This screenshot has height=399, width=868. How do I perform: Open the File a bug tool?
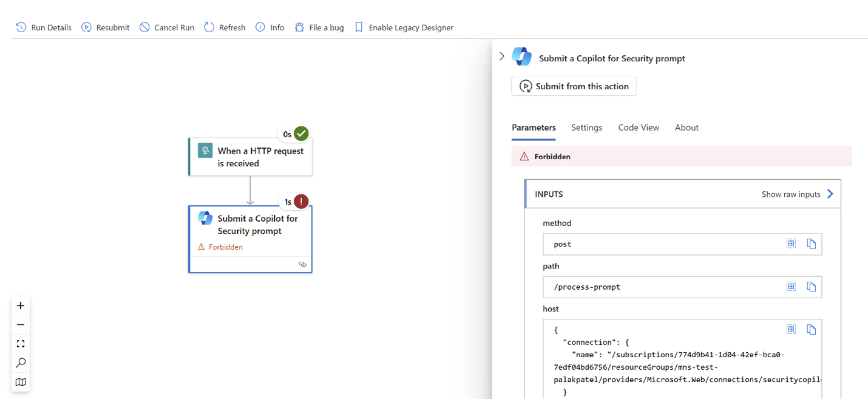(x=298, y=27)
